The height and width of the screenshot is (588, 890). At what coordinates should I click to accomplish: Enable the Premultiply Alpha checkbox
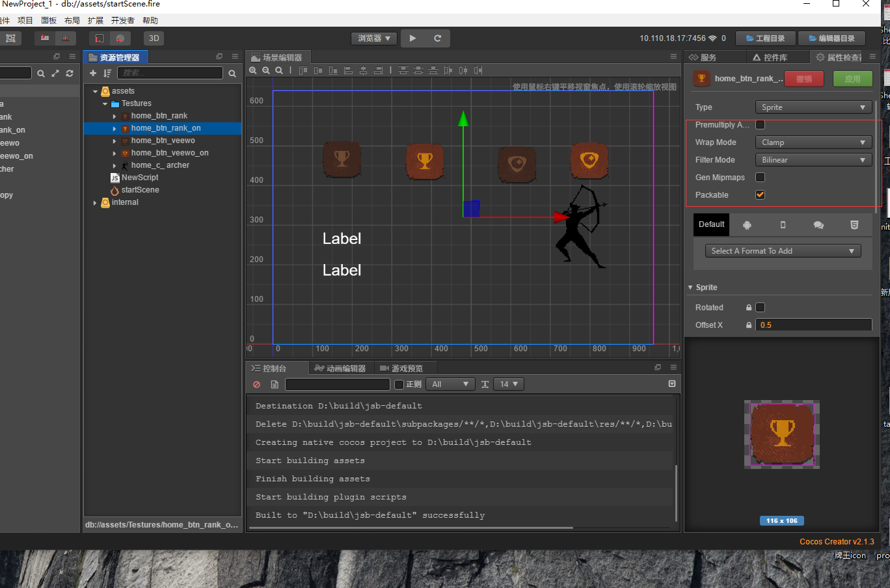coord(760,125)
